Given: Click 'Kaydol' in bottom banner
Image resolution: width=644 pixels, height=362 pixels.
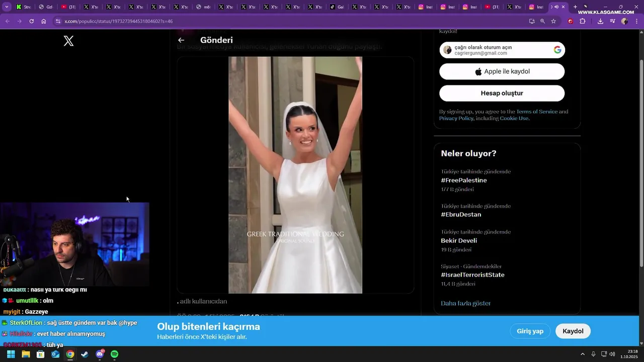Looking at the screenshot, I should pyautogui.click(x=573, y=331).
